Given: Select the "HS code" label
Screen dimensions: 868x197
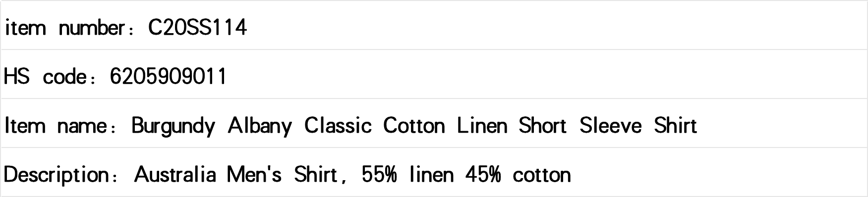Looking at the screenshot, I should [45, 77].
